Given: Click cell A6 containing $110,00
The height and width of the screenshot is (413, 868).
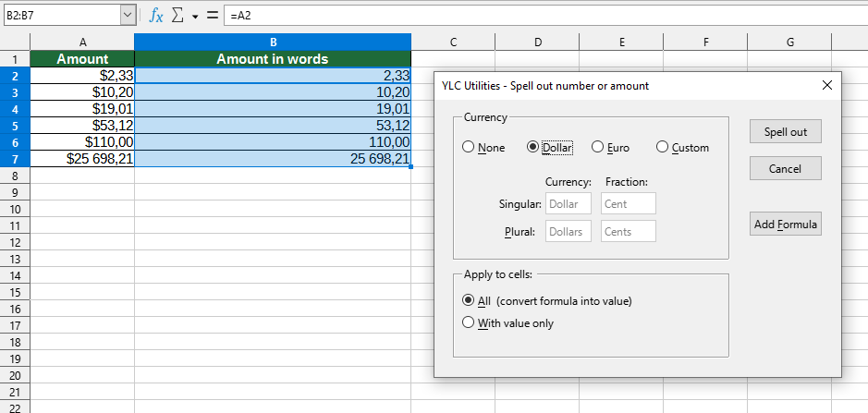Looking at the screenshot, I should (82, 142).
